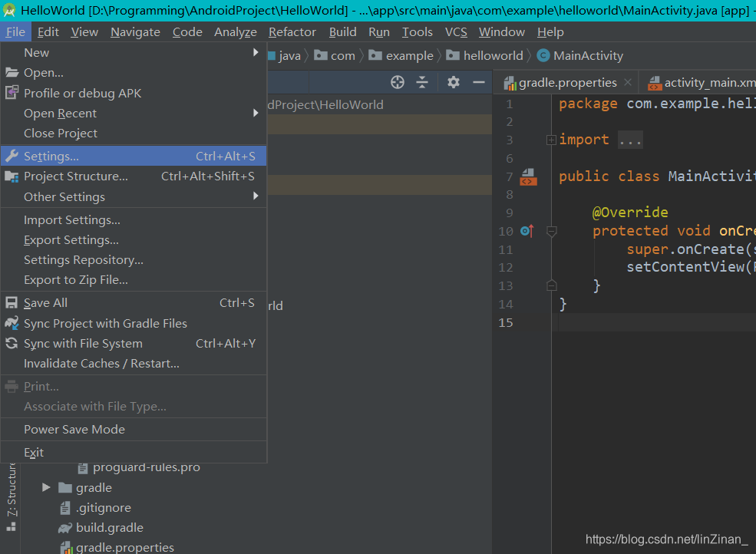The width and height of the screenshot is (756, 554).
Task: Click the MainActivity class icon in breadcrumb
Action: pyautogui.click(x=543, y=56)
